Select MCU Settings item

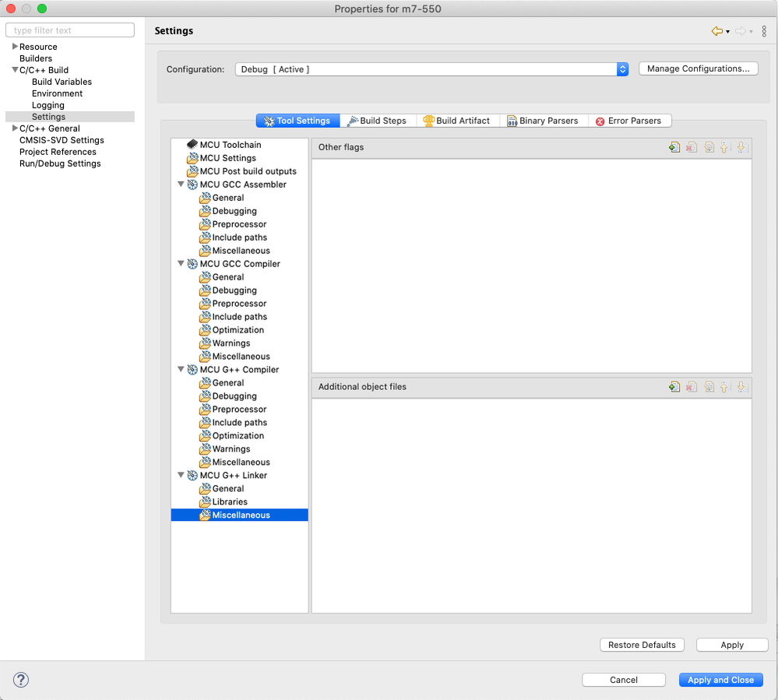[227, 158]
